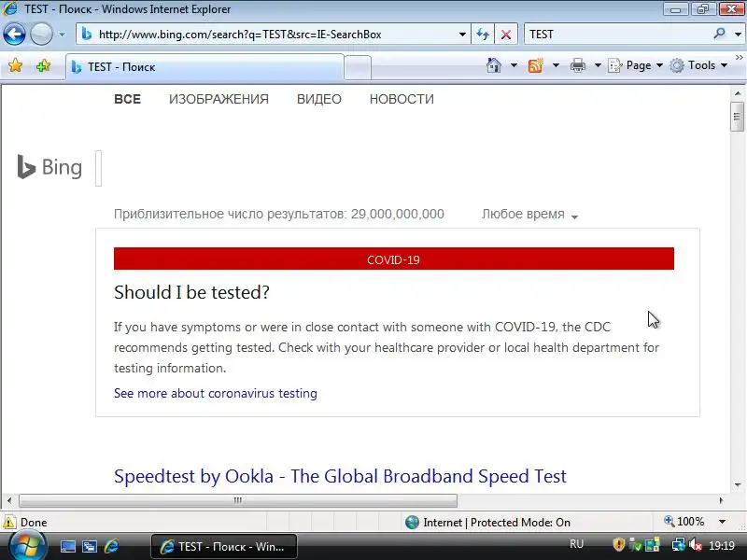The height and width of the screenshot is (560, 747).
Task: Click the muted volume tray icon
Action: tap(696, 544)
